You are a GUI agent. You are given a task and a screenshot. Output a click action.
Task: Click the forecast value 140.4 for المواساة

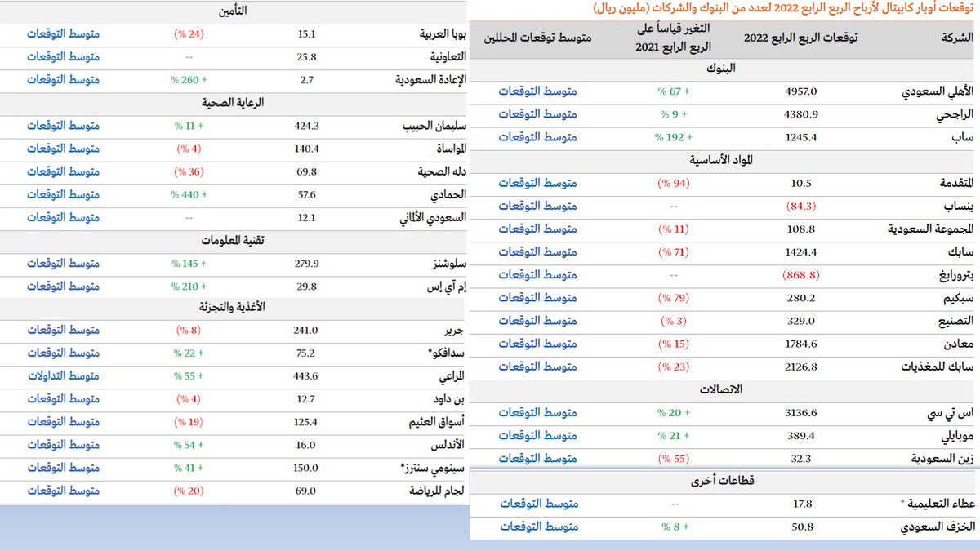coord(306,149)
